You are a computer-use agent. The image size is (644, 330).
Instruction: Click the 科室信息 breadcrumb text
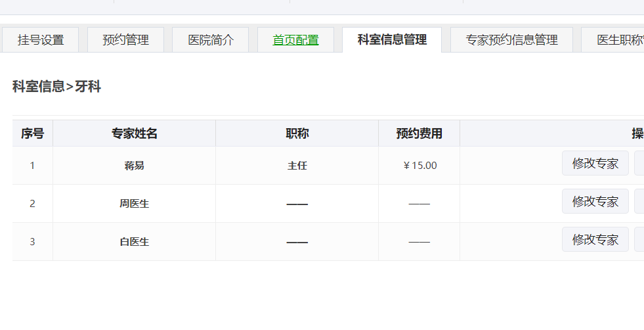tap(39, 86)
